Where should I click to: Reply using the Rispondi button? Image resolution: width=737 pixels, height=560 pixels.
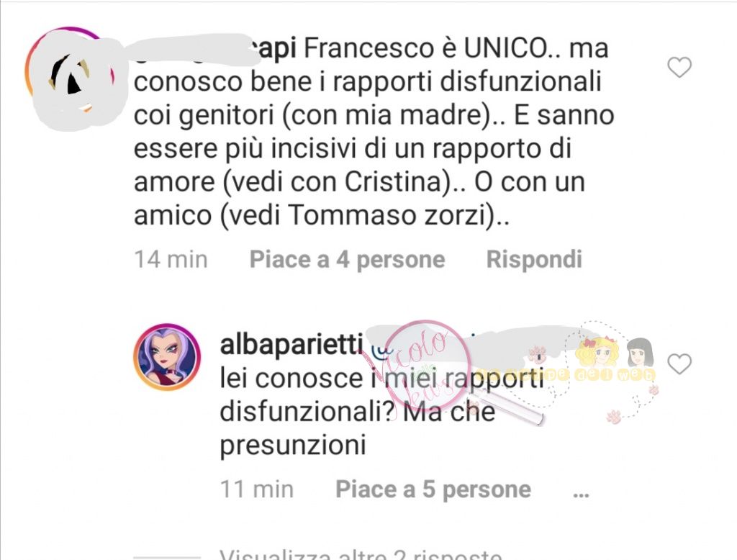coord(534,259)
